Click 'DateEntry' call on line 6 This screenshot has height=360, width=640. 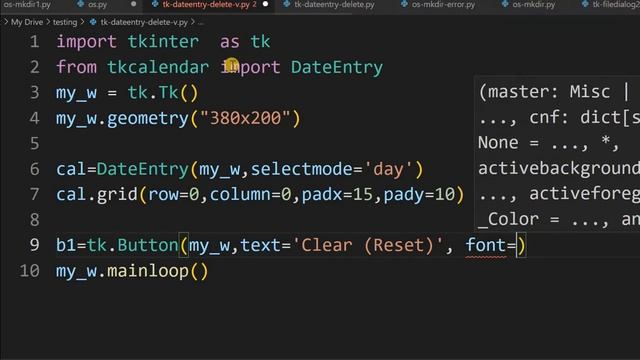click(x=143, y=169)
